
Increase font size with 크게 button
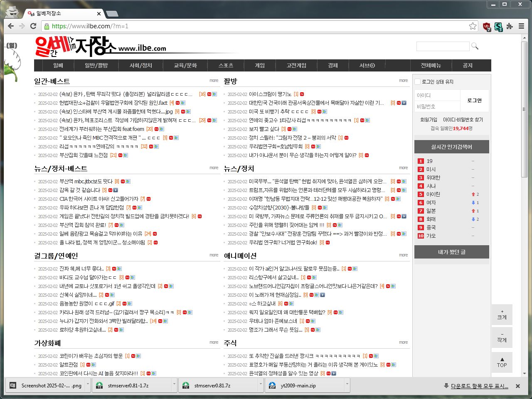click(502, 315)
